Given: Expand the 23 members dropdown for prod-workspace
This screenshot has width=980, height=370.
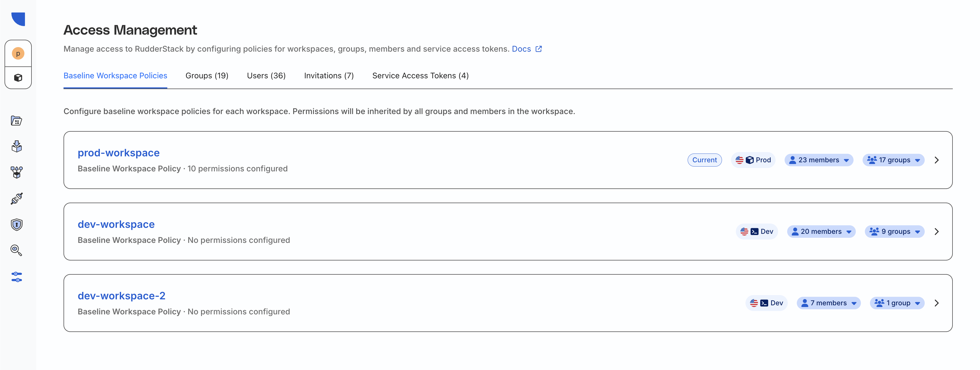Looking at the screenshot, I should pos(818,160).
